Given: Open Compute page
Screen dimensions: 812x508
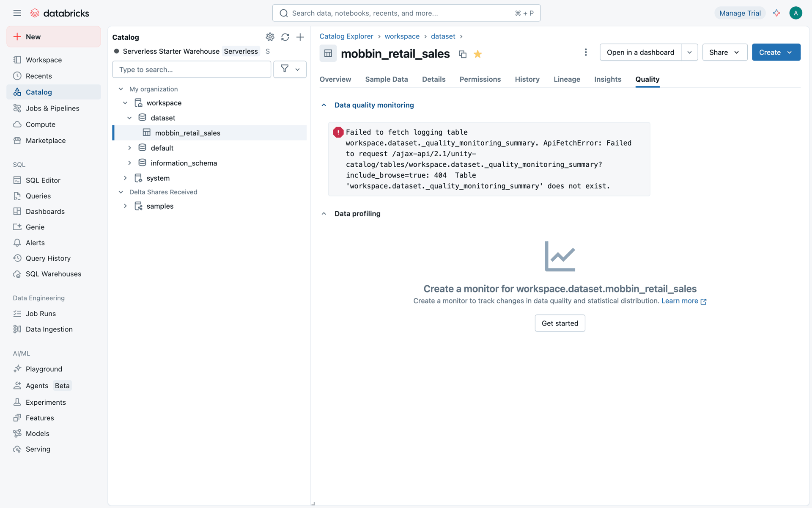Looking at the screenshot, I should 54,124.
